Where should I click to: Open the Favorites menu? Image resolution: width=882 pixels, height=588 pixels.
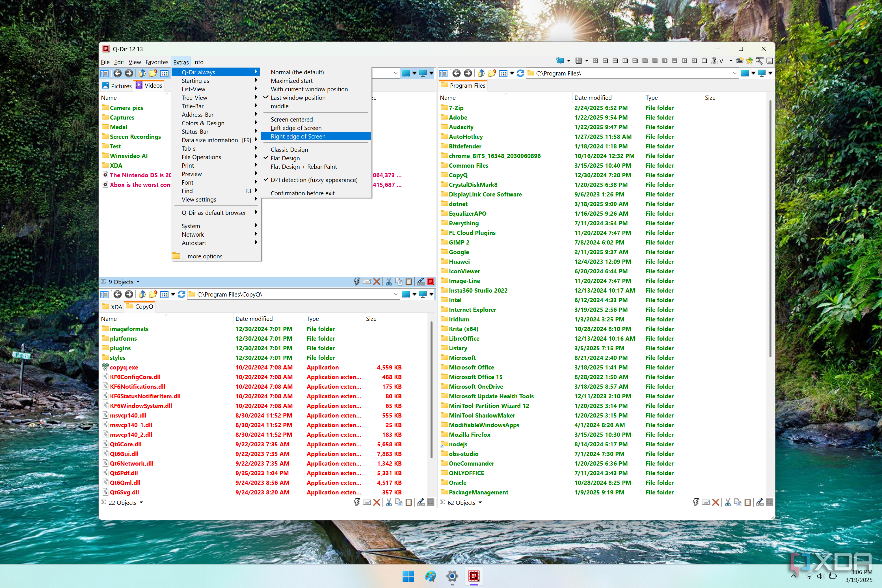click(157, 62)
